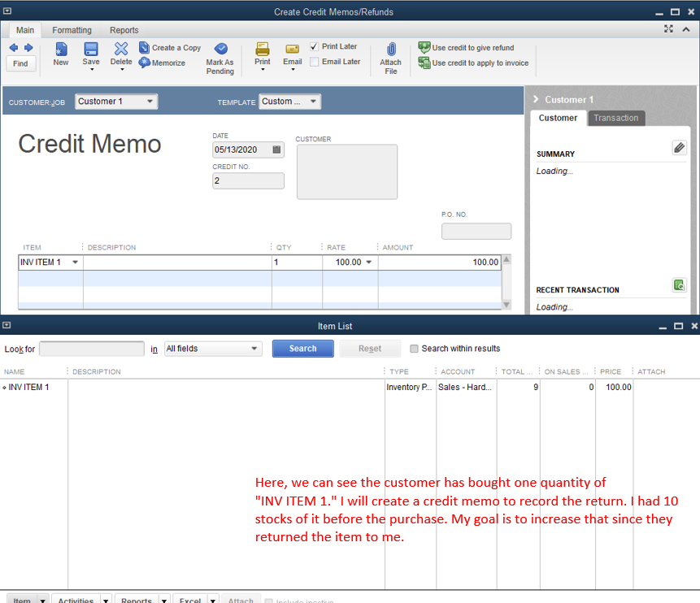The height and width of the screenshot is (603, 700).
Task: Use credit to give refund
Action: click(x=467, y=48)
